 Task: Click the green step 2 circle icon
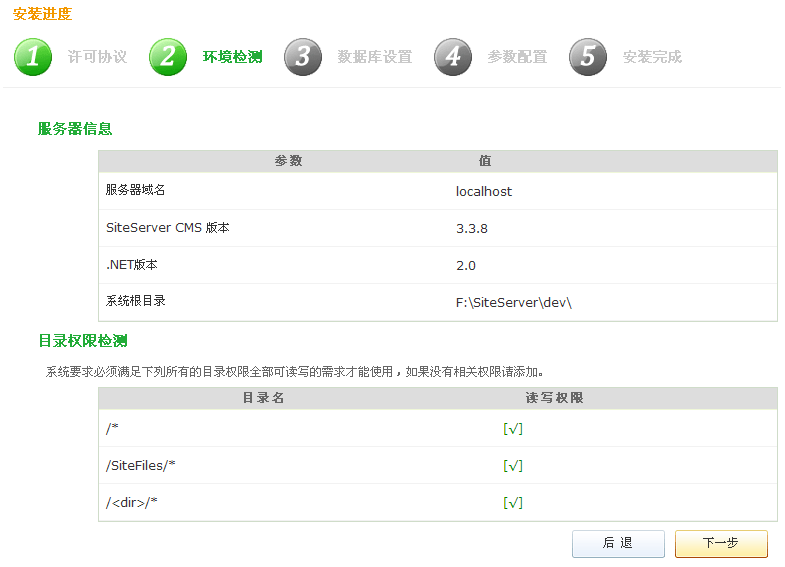pyautogui.click(x=168, y=57)
